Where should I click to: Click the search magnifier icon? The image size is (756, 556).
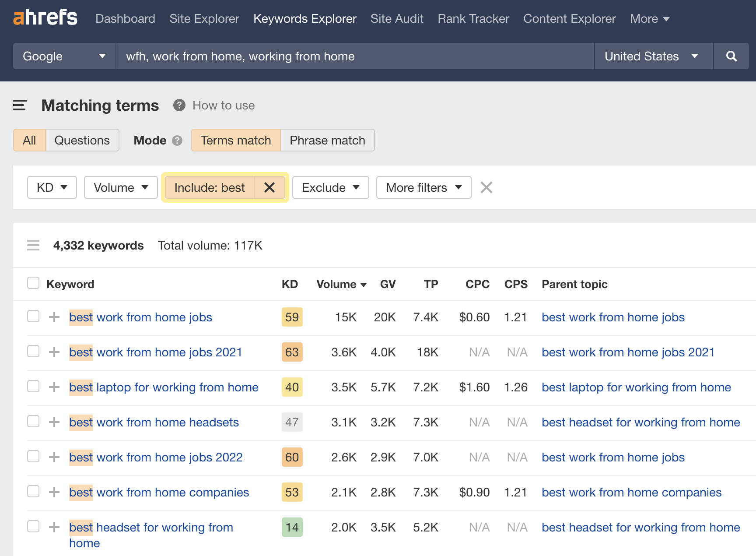point(731,56)
